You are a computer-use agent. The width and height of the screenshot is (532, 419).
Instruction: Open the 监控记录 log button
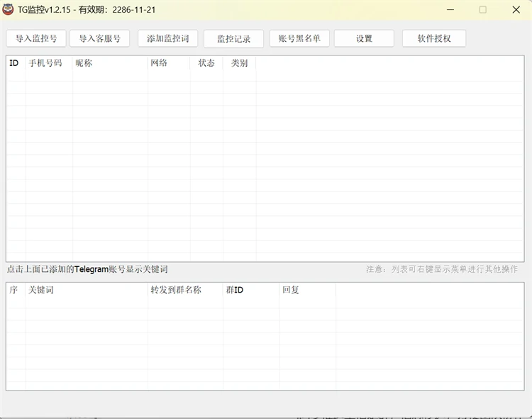[234, 39]
